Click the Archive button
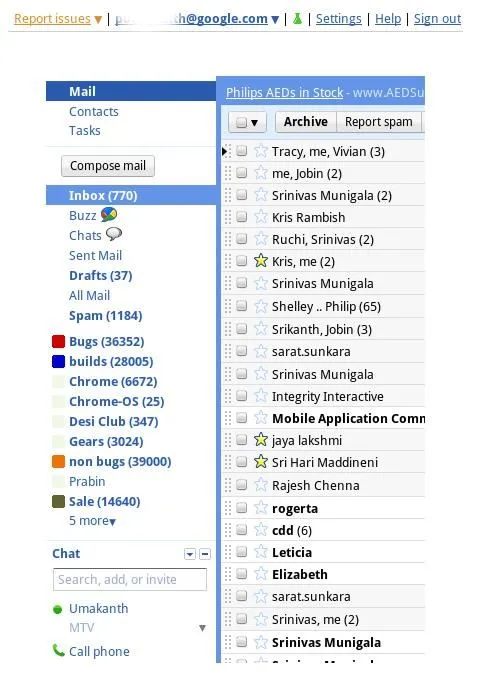 click(x=306, y=122)
